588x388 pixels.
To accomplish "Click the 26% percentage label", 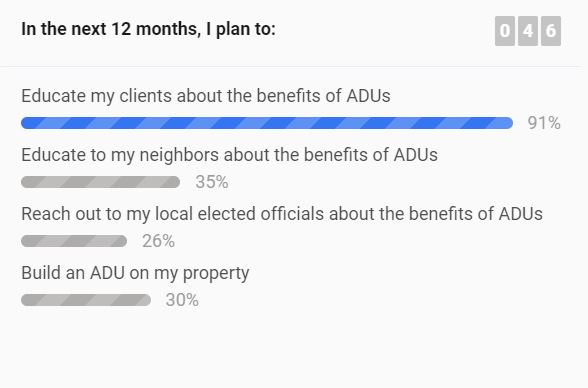I will pos(158,241).
